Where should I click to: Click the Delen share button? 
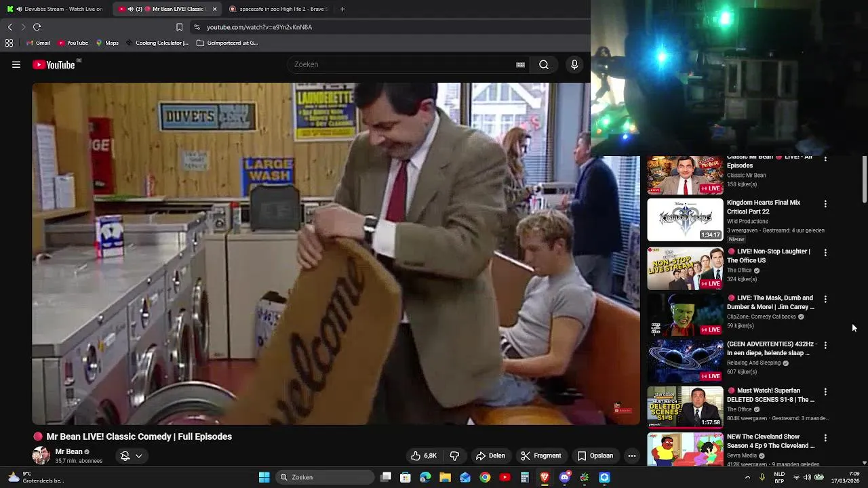(490, 455)
